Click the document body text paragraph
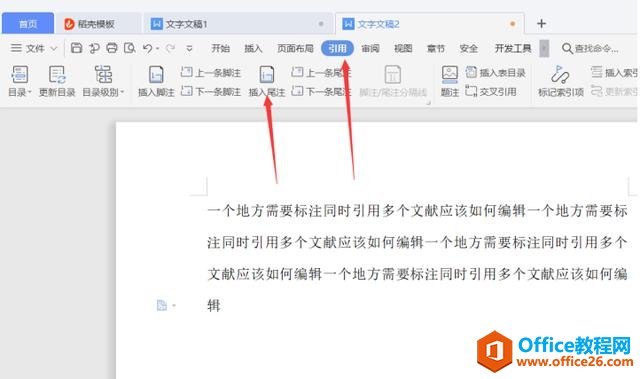 (x=417, y=258)
